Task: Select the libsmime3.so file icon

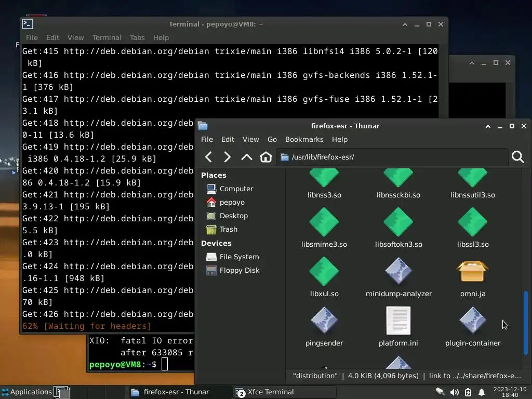Action: [324, 222]
